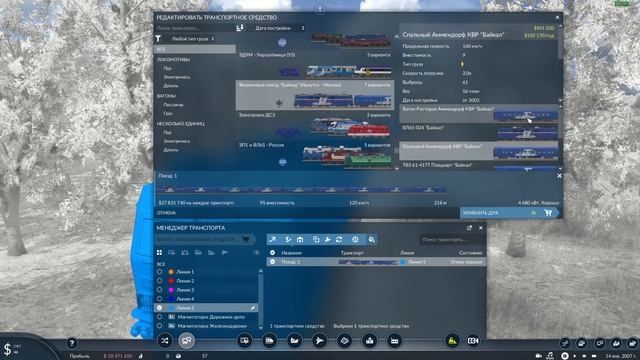
Task: Open the Любой тип груза dropdown
Action: [193, 39]
